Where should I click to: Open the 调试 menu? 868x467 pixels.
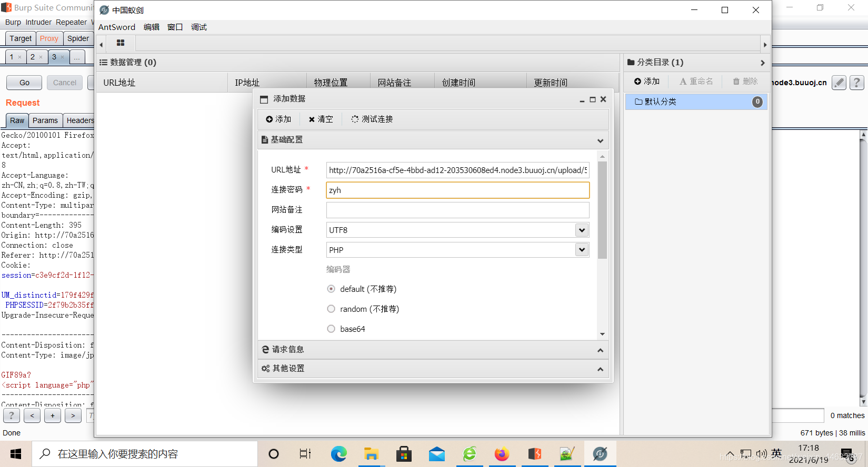tap(199, 27)
